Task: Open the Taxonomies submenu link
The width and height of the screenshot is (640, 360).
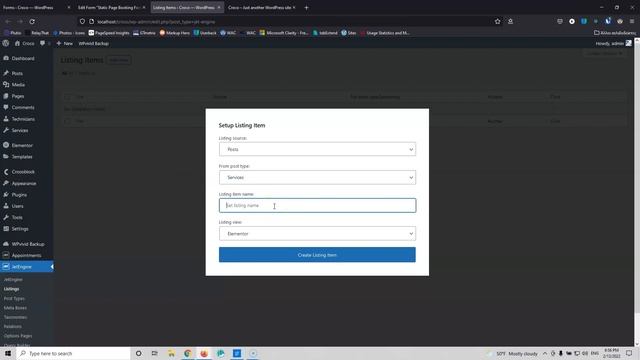Action: (x=16, y=317)
